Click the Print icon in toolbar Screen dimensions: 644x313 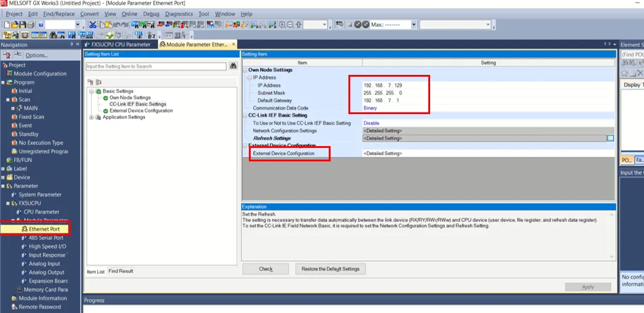coord(31,25)
